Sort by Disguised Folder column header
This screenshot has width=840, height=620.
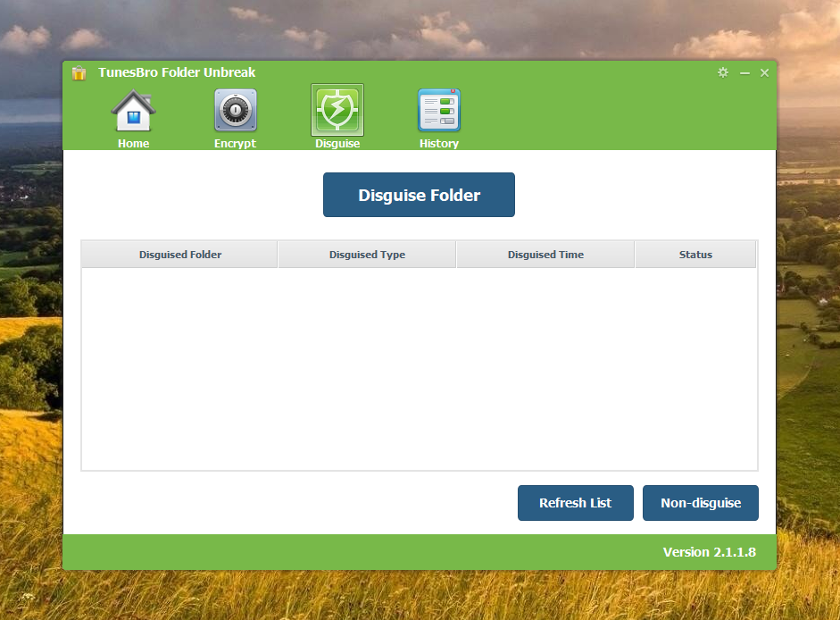coord(179,255)
